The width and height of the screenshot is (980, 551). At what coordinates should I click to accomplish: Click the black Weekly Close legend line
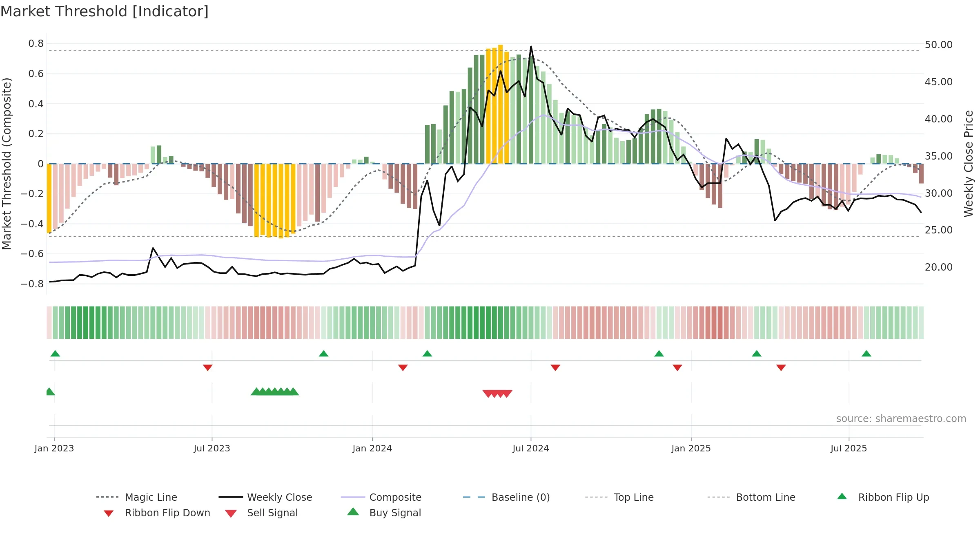(x=231, y=497)
